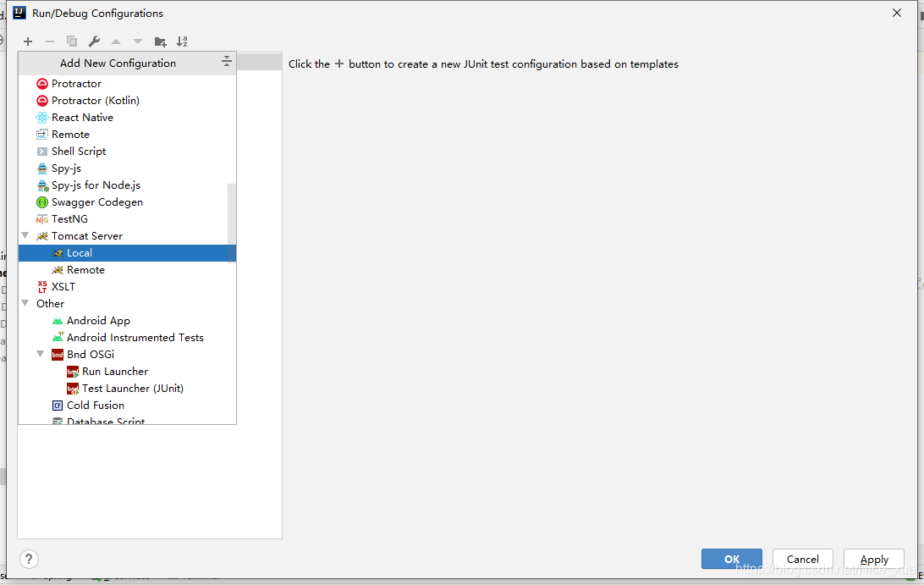Open Edit Templates wrench icon
The height and width of the screenshot is (585, 924).
94,41
